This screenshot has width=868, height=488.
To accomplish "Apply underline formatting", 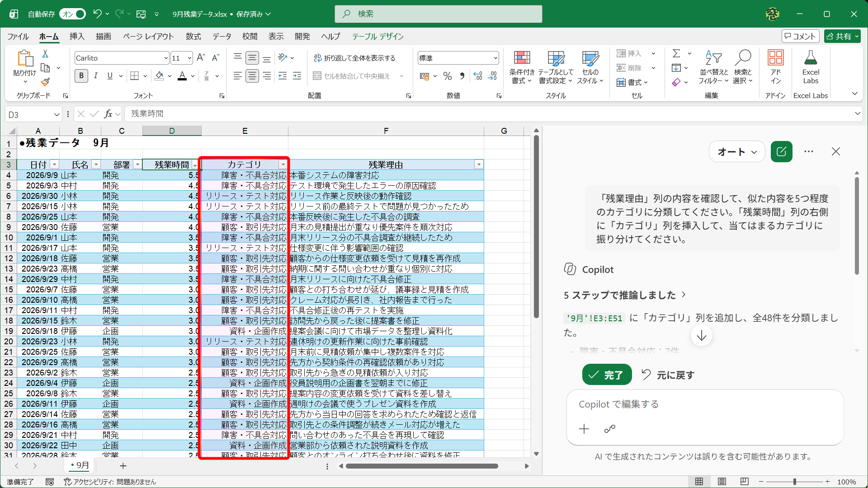I will coord(110,76).
